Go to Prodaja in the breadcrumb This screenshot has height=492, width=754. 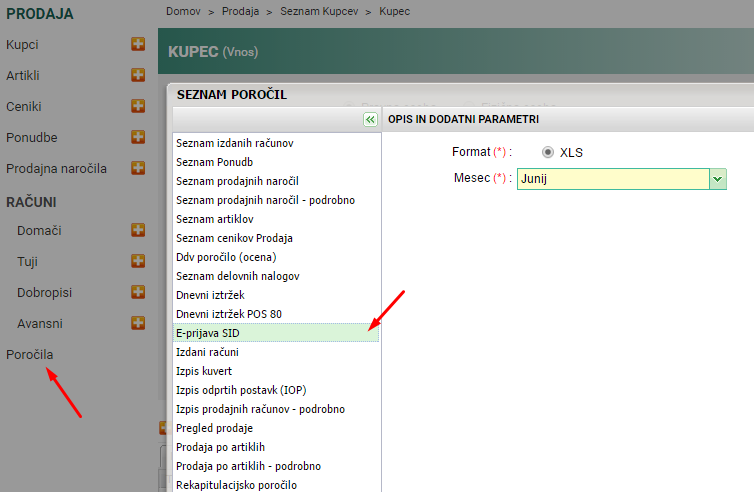tap(240, 11)
